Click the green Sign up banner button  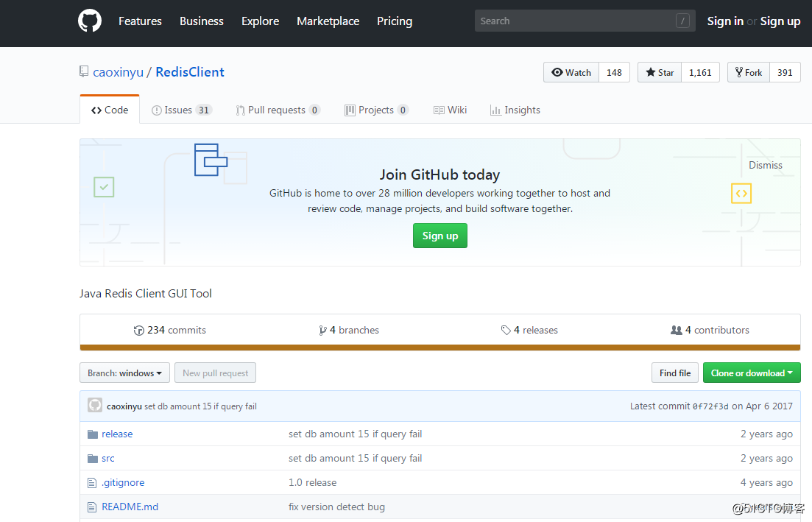click(440, 236)
